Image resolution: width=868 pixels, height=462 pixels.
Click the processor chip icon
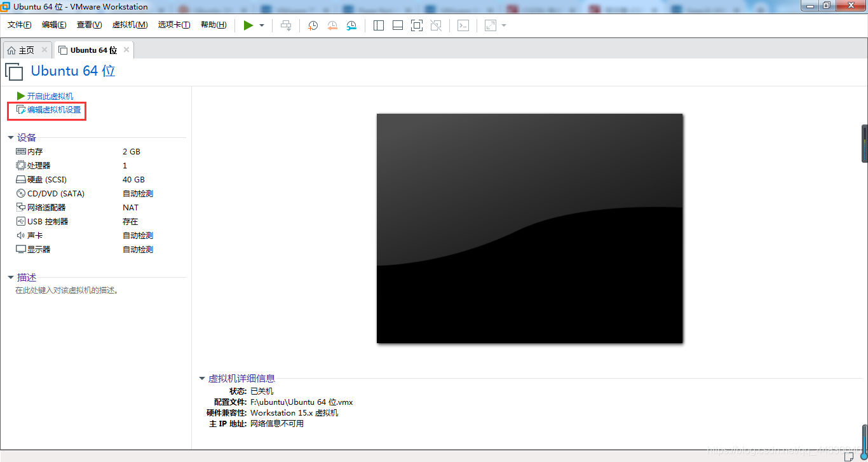point(21,166)
